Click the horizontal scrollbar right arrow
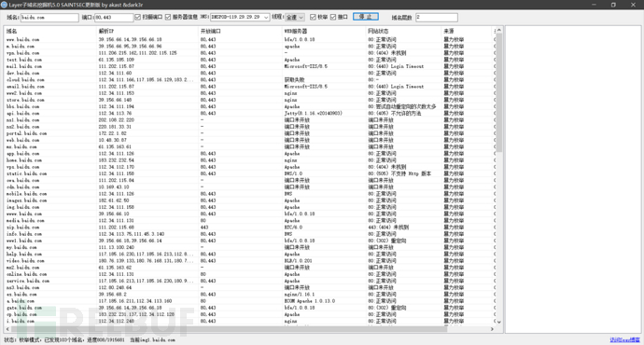 (492, 329)
